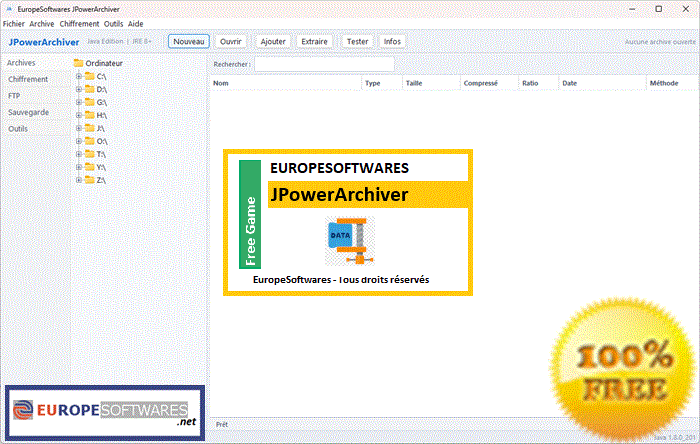700x444 pixels.
Task: Maximize the JPowerArchiver window
Action: pyautogui.click(x=658, y=9)
